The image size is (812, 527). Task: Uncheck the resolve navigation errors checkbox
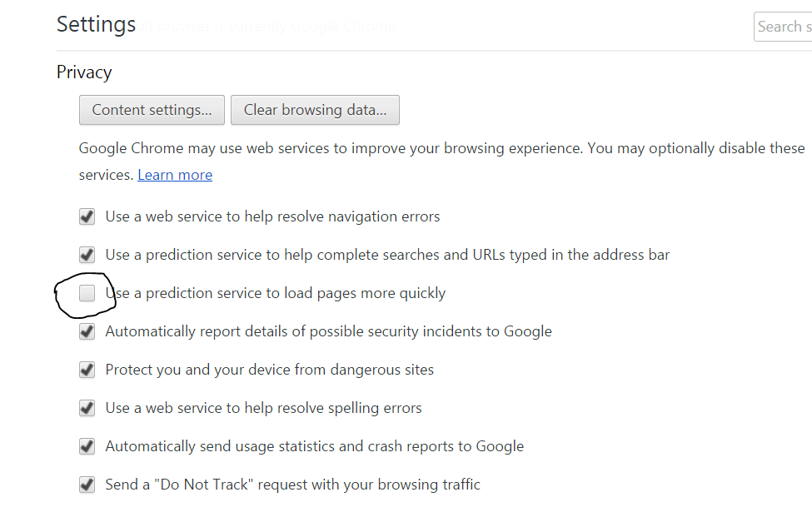pos(87,216)
